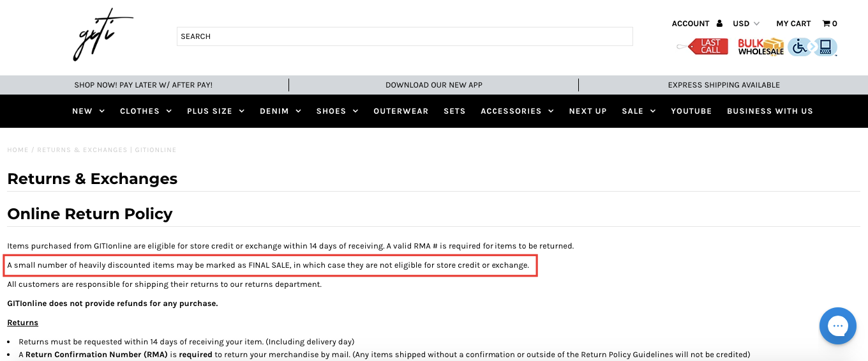Expand the DENIM menu
The image size is (868, 361).
[280, 111]
